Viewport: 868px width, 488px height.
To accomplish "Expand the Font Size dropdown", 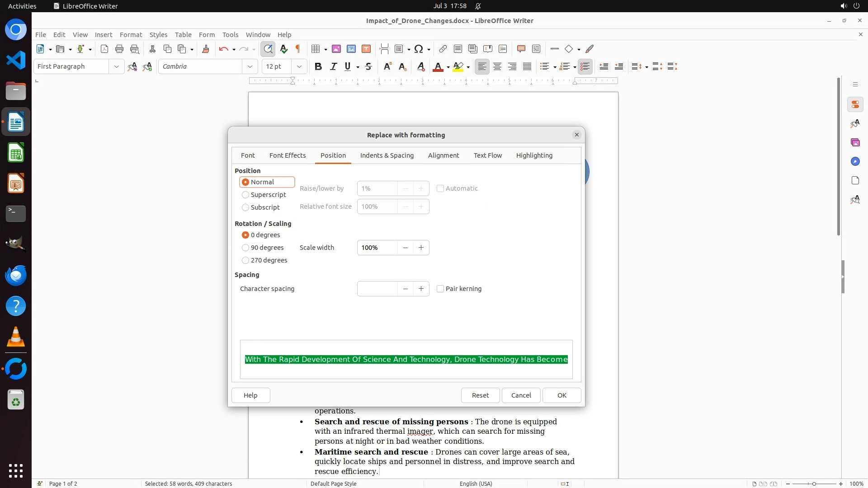I will [x=299, y=66].
